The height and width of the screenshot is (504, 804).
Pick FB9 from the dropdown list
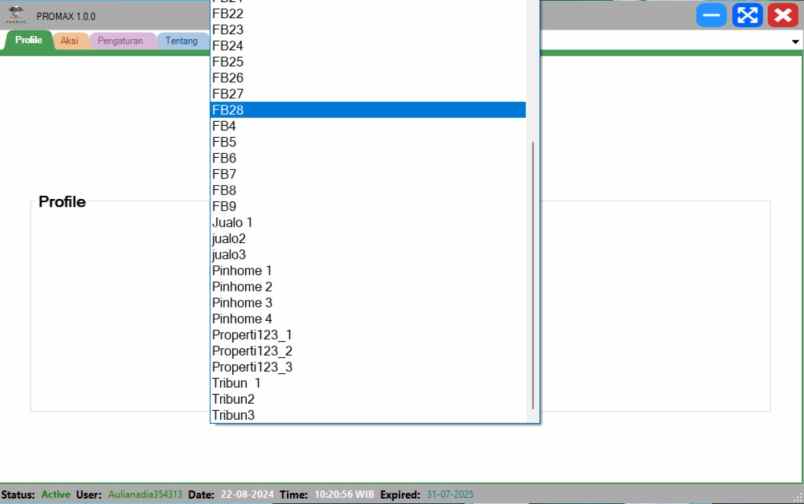[x=368, y=206]
